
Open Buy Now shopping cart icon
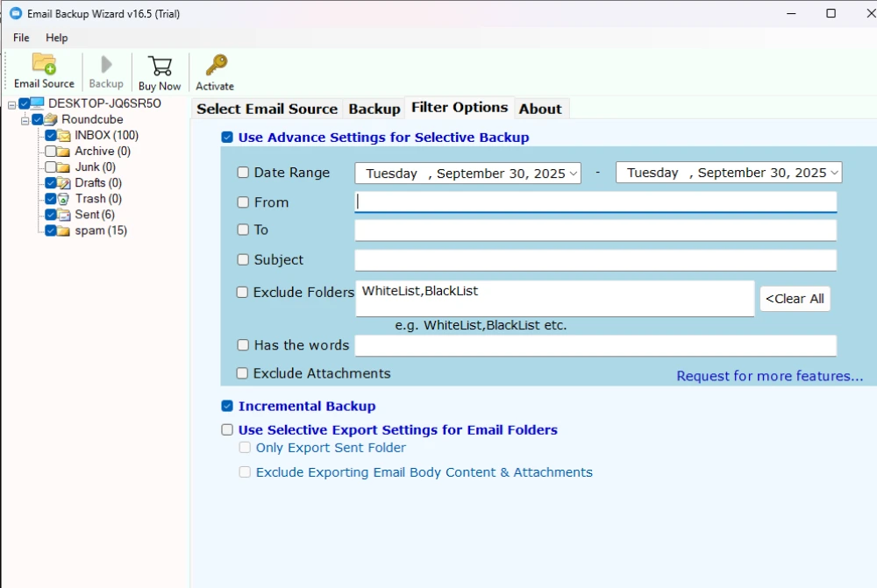160,65
